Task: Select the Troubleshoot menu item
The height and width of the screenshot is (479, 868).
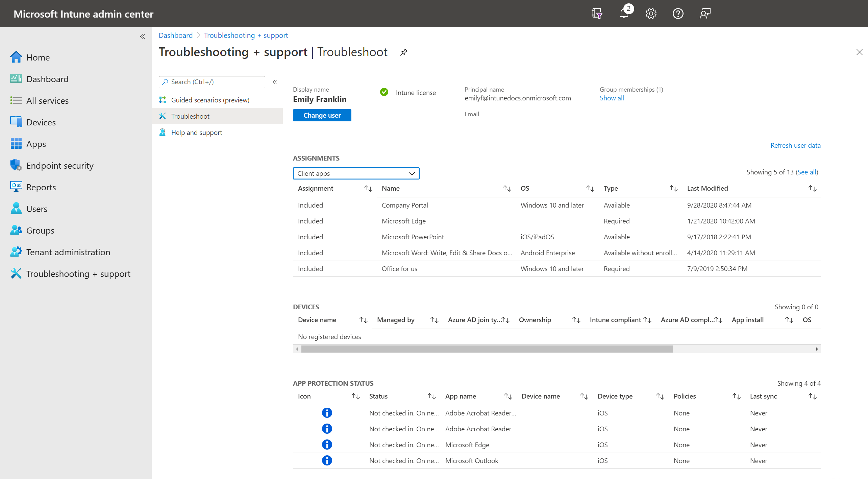Action: pyautogui.click(x=217, y=116)
